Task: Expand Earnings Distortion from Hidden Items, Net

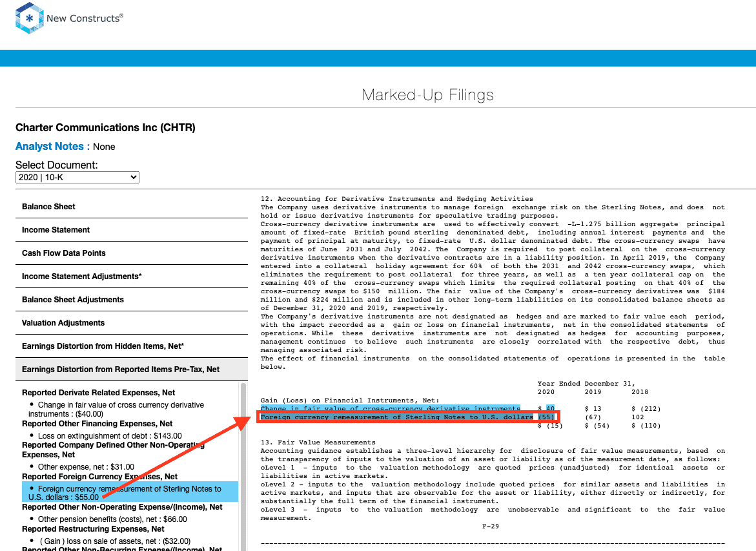Action: [132, 346]
